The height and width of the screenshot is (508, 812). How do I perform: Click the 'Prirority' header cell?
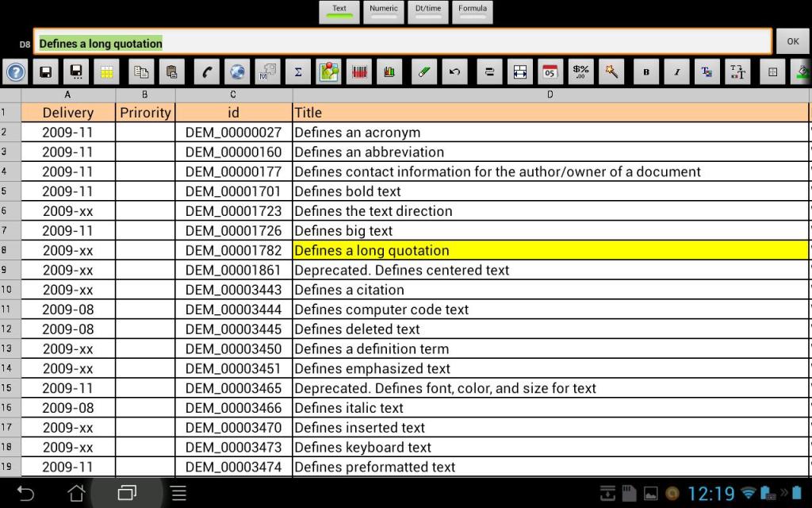click(x=146, y=113)
